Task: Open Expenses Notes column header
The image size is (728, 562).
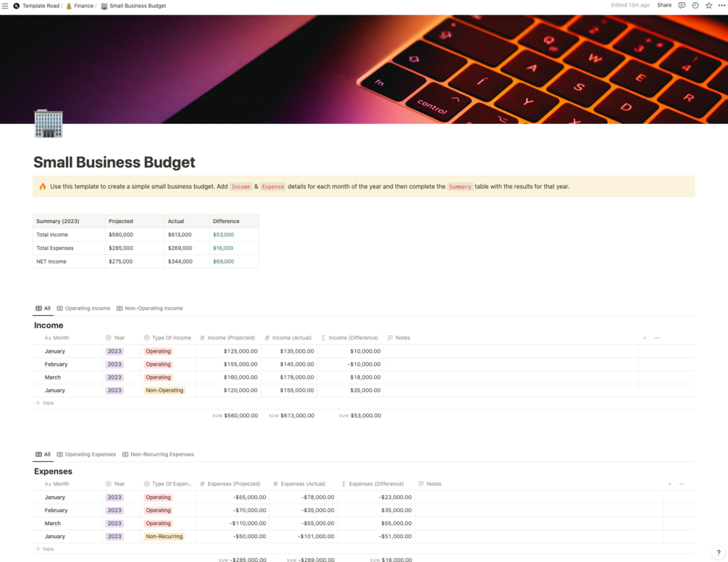Action: coord(430,484)
